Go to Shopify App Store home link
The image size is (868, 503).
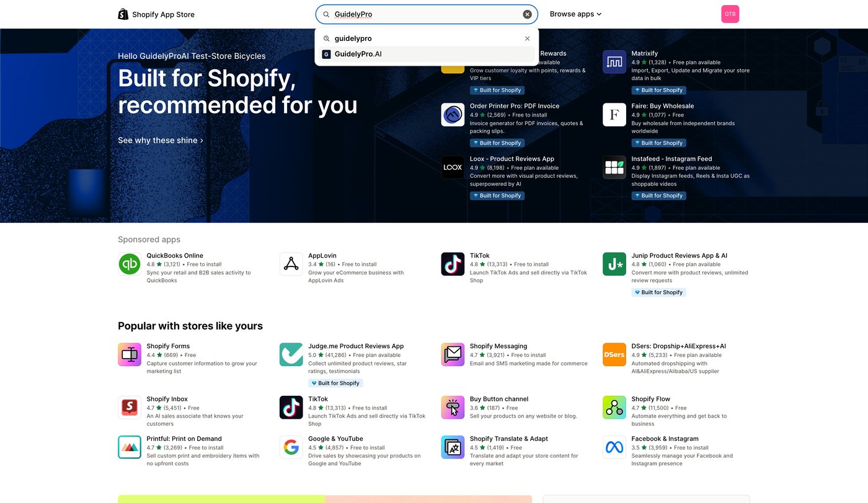(156, 14)
